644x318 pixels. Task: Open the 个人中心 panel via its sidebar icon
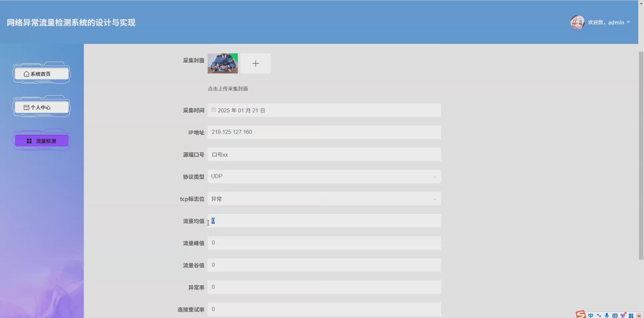pyautogui.click(x=26, y=107)
